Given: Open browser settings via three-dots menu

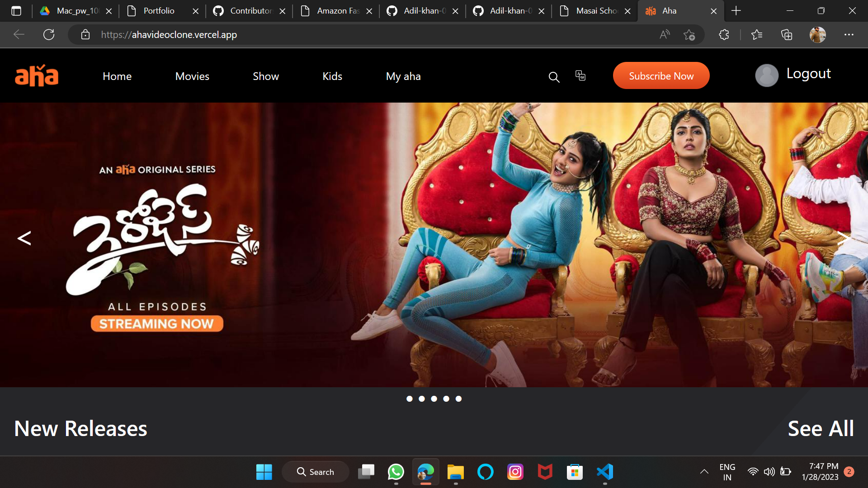Looking at the screenshot, I should point(849,34).
